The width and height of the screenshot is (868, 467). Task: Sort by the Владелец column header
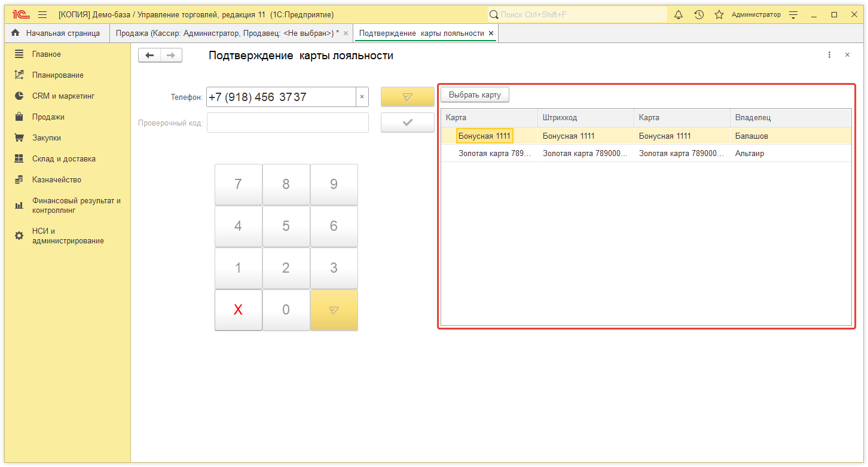[x=789, y=118]
